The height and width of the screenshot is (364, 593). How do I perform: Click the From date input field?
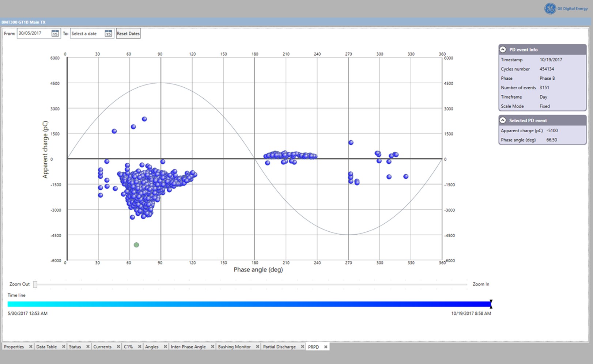pos(34,33)
